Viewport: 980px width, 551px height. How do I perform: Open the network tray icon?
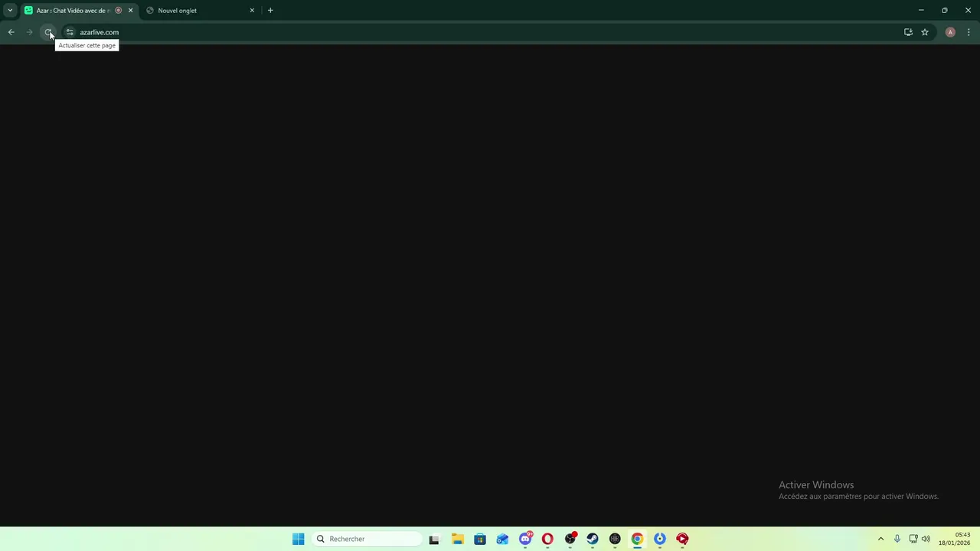click(x=913, y=539)
